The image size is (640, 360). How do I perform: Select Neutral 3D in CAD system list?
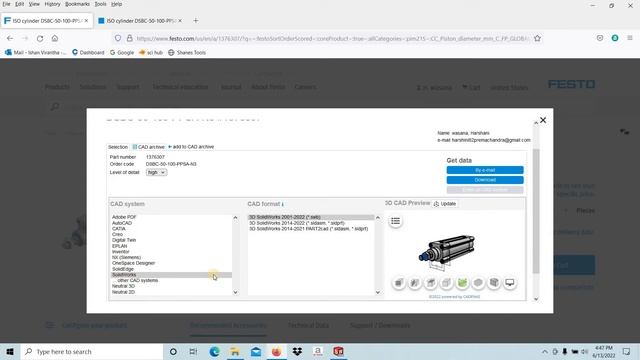(x=123, y=286)
